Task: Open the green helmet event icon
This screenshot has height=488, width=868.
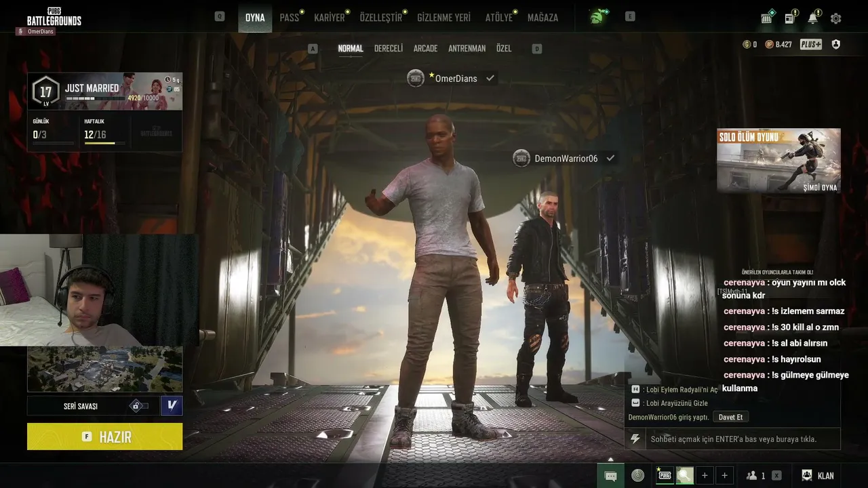Action: click(599, 17)
